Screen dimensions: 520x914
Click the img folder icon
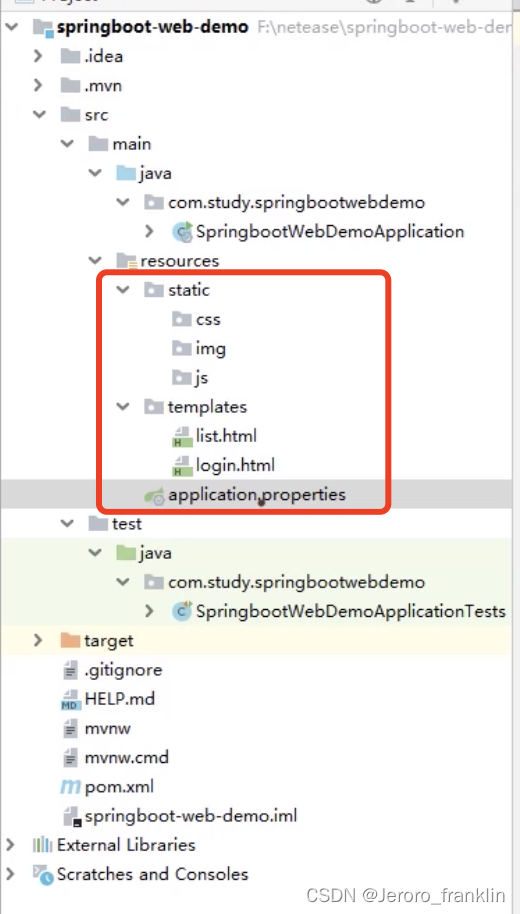pos(182,348)
